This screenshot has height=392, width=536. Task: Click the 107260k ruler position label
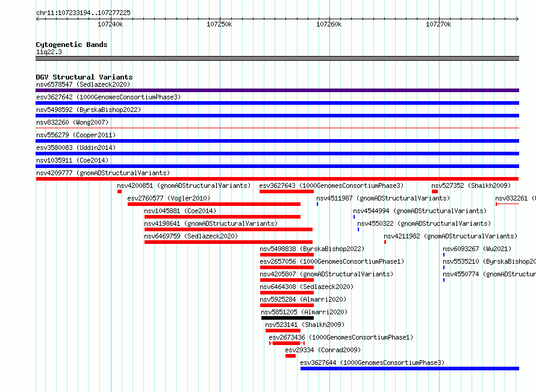tap(329, 24)
